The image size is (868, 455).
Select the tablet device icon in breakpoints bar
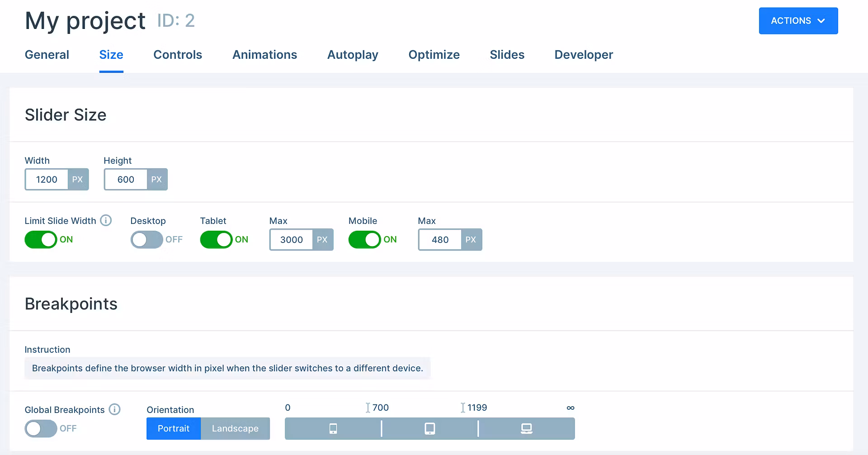point(430,428)
